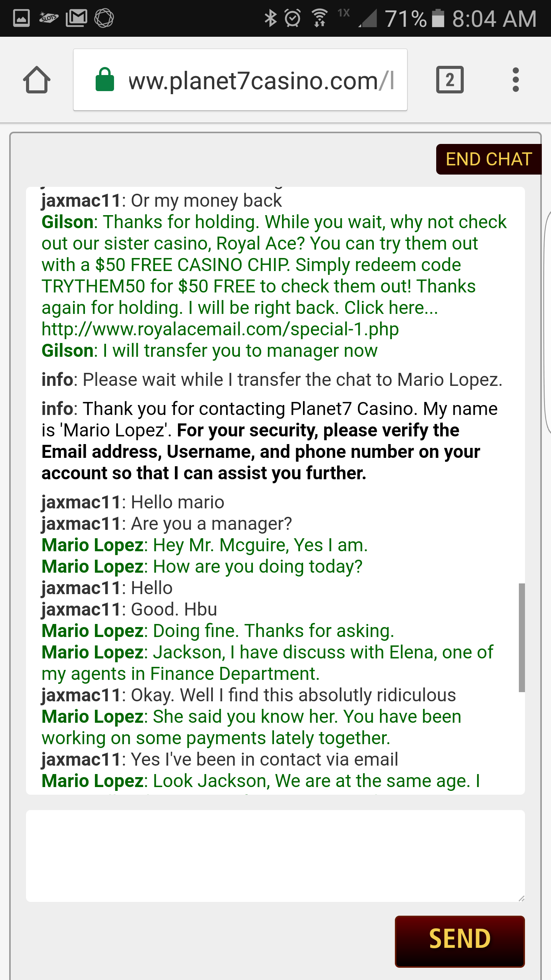Viewport: 551px width, 980px height.
Task: Tap the browser home icon
Action: coord(37,80)
